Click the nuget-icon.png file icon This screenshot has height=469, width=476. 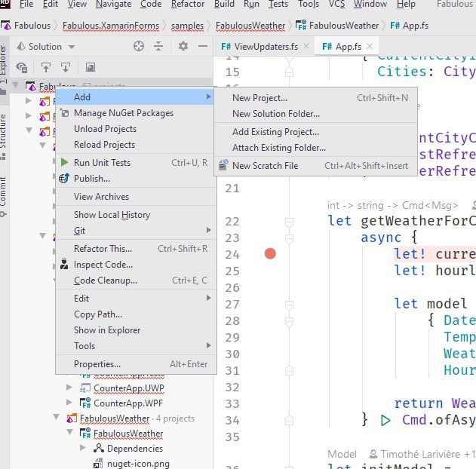click(98, 463)
